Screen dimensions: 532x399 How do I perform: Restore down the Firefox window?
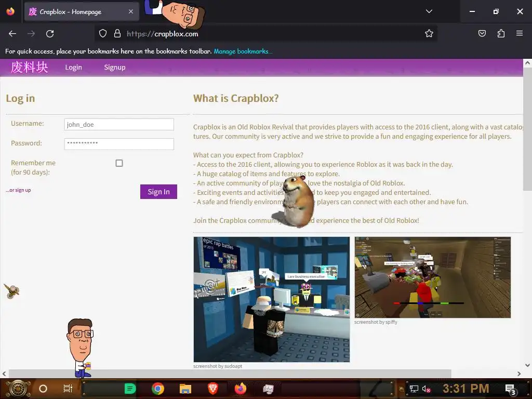click(496, 11)
